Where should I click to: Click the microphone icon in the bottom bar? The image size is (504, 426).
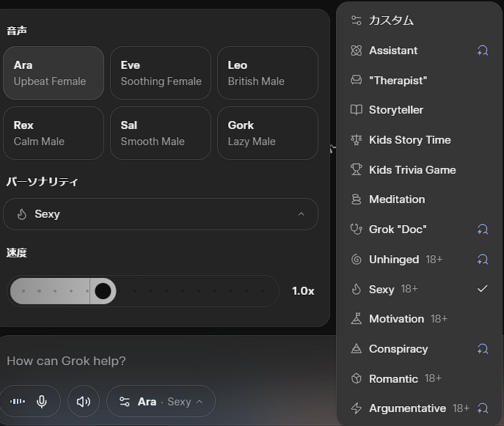click(x=42, y=401)
